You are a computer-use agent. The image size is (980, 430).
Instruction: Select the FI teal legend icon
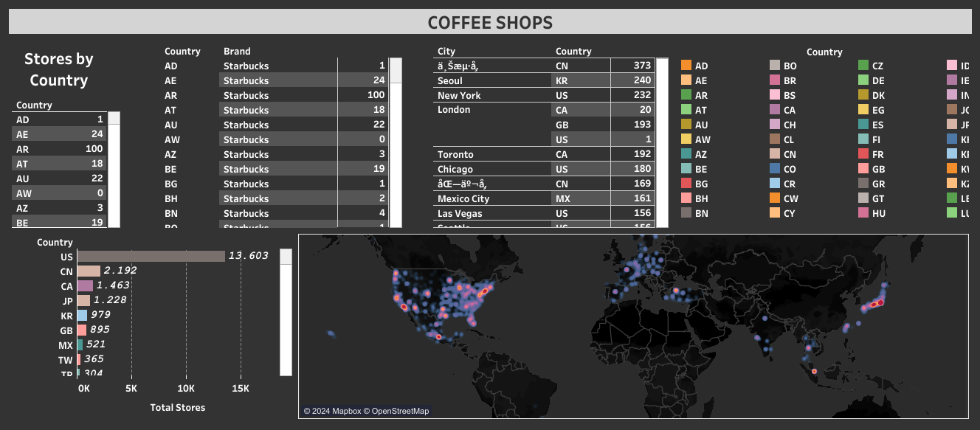click(x=865, y=139)
